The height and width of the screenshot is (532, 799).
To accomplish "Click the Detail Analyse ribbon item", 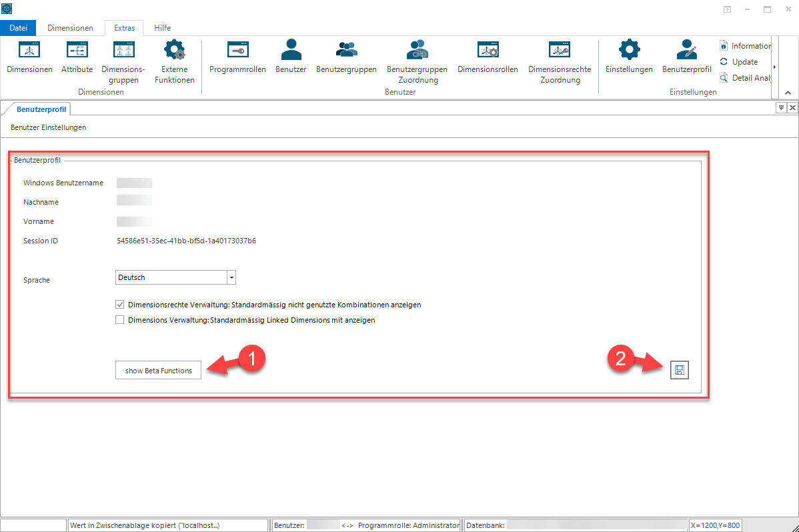I will (x=745, y=77).
